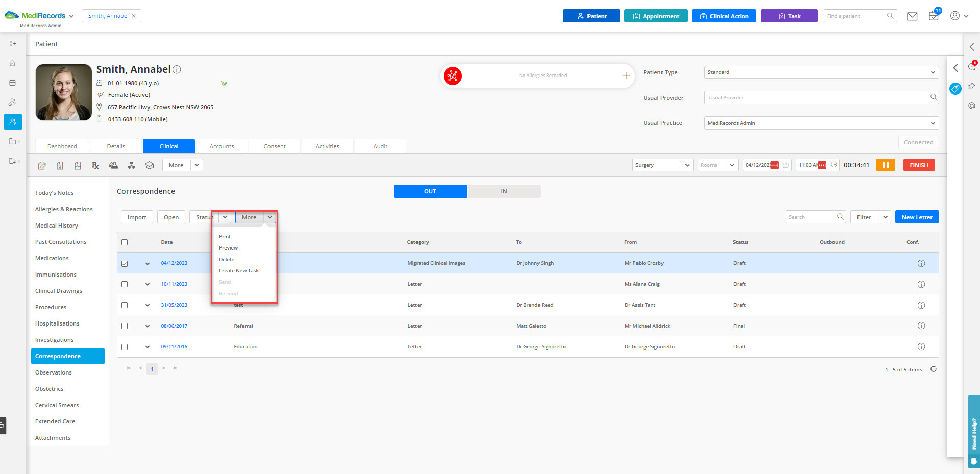
Task: Open Investigations in clinical sidebar
Action: (x=54, y=340)
